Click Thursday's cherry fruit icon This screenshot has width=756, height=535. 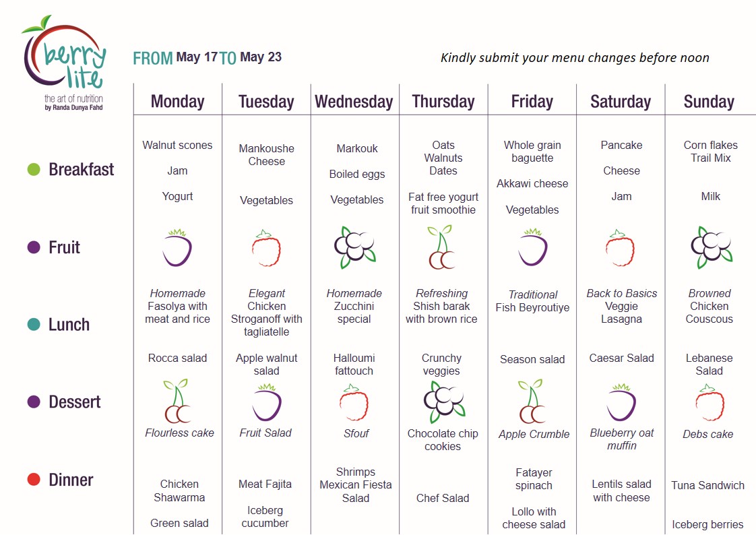pos(441,247)
